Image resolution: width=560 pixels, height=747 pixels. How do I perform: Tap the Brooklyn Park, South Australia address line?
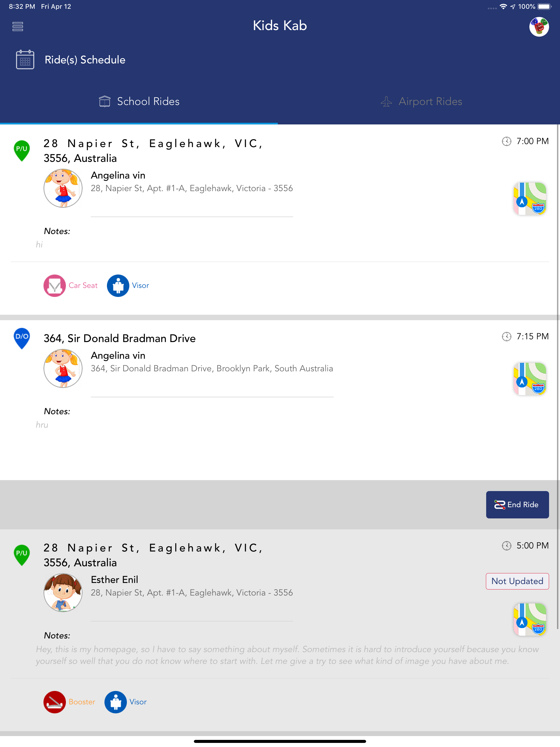click(212, 368)
